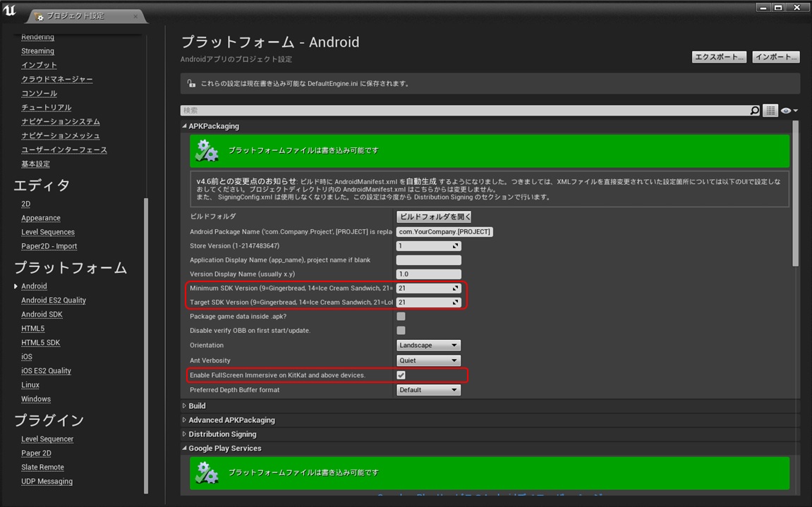Click the left sidebar vertical scrollbar

click(146, 346)
